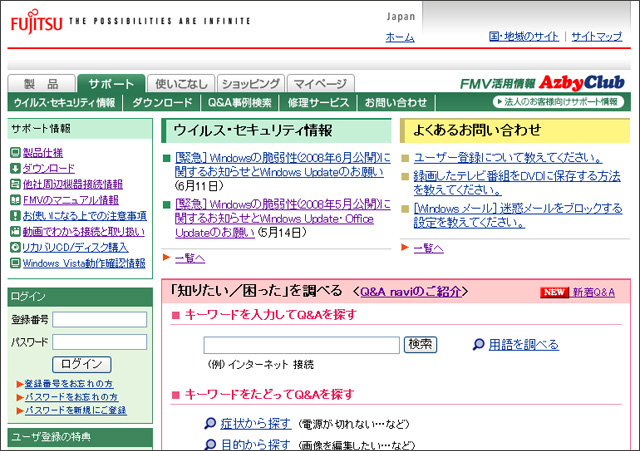640x451 pixels.
Task: Click the 検索 button
Action: tap(420, 344)
